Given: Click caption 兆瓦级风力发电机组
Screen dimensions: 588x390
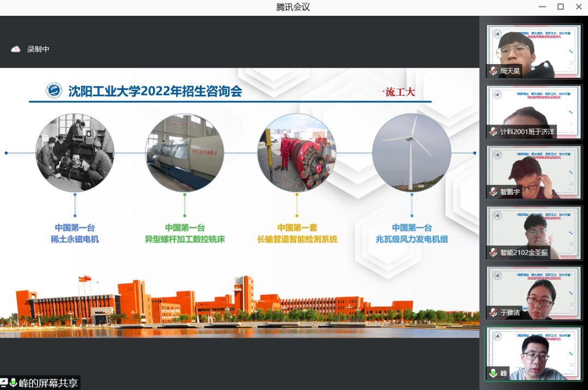Looking at the screenshot, I should (412, 239).
